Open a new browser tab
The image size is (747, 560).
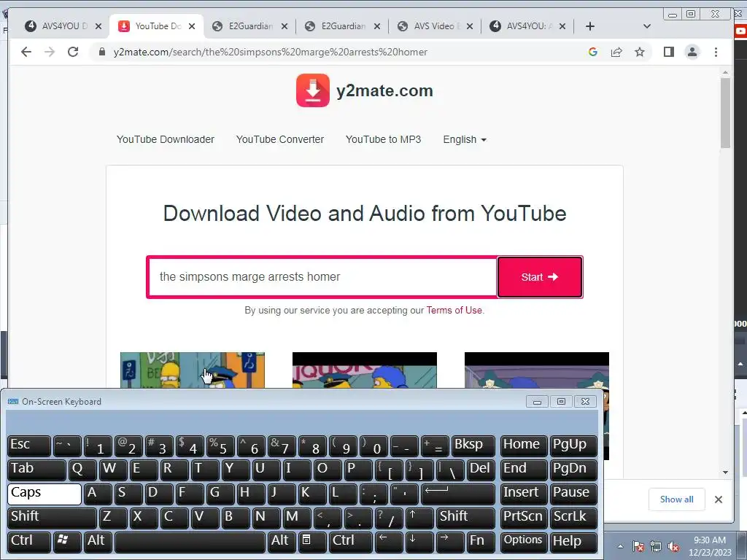click(x=589, y=26)
